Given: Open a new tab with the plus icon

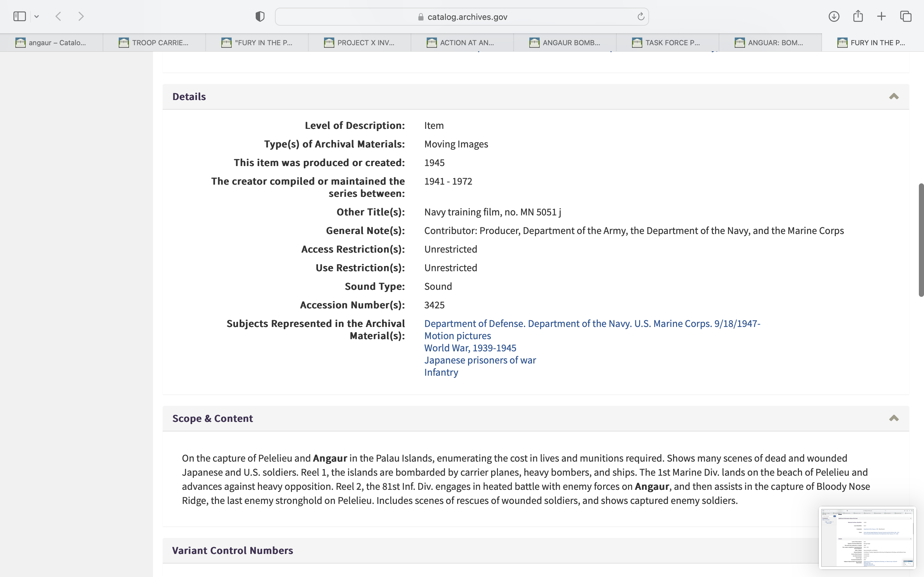Looking at the screenshot, I should pyautogui.click(x=881, y=16).
